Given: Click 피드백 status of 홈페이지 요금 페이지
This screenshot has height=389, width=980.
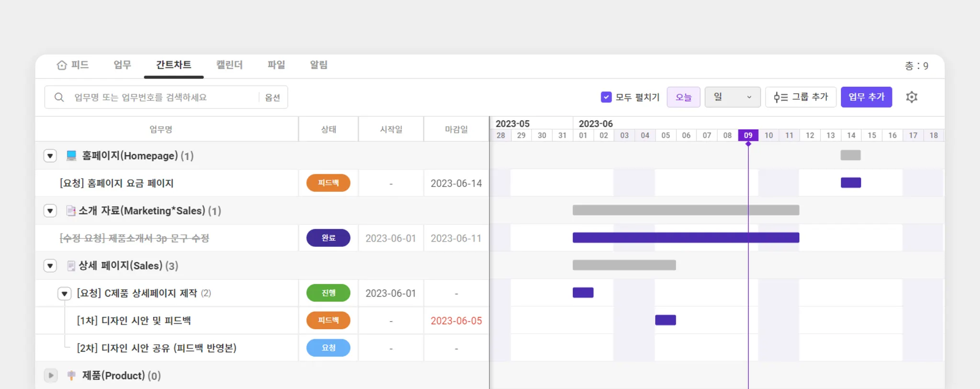Looking at the screenshot, I should click(328, 183).
